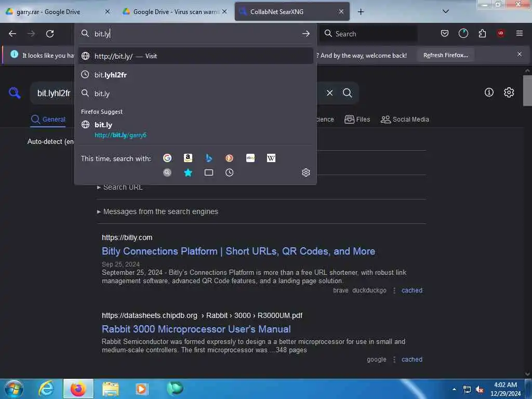Open the Windows Start button
Screen dimensions: 532x399
[x=14, y=389]
